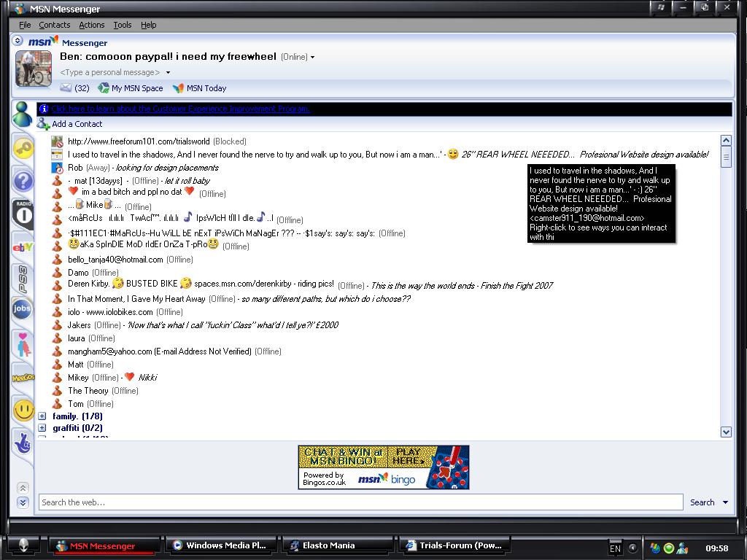This screenshot has width=747, height=560.
Task: Open the eBay sidebar tab
Action: [x=23, y=247]
